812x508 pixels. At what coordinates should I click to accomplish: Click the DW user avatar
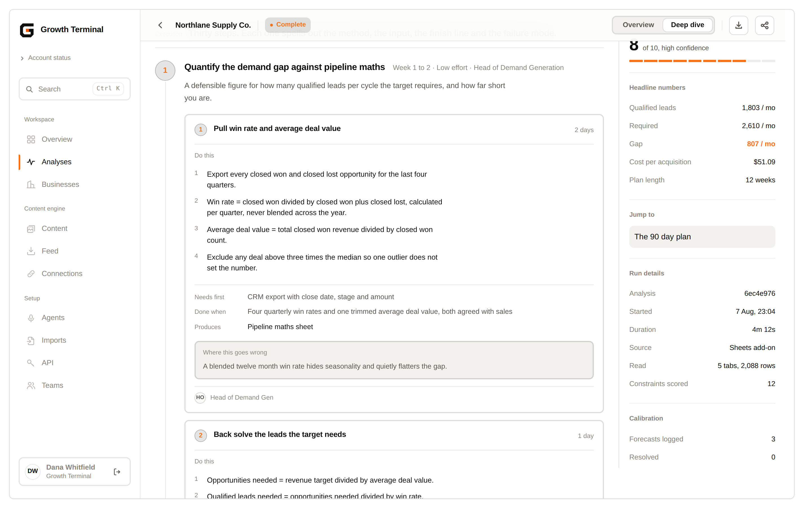tap(32, 471)
